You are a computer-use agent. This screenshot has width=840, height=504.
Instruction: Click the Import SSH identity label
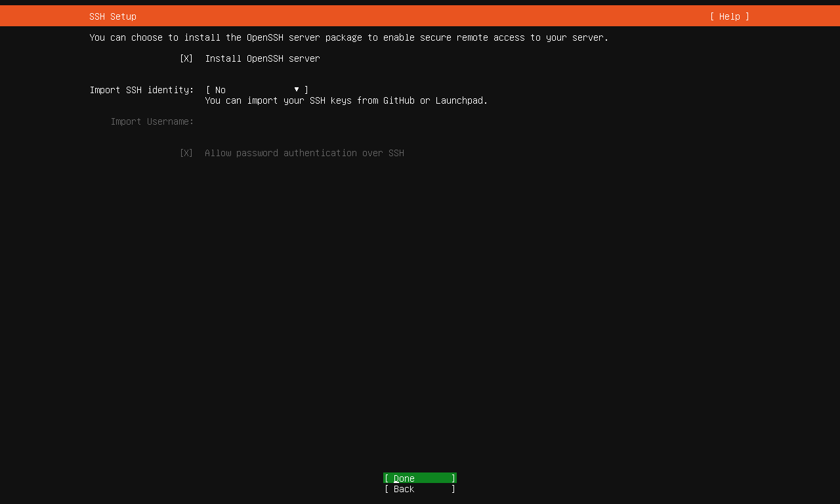point(142,90)
